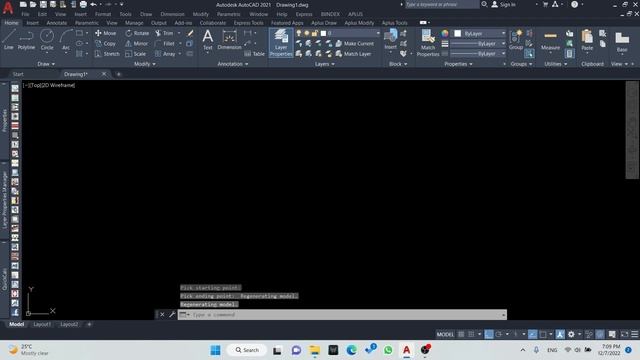Choose the Scale tool
The width and height of the screenshot is (640, 360).
pos(136,53)
